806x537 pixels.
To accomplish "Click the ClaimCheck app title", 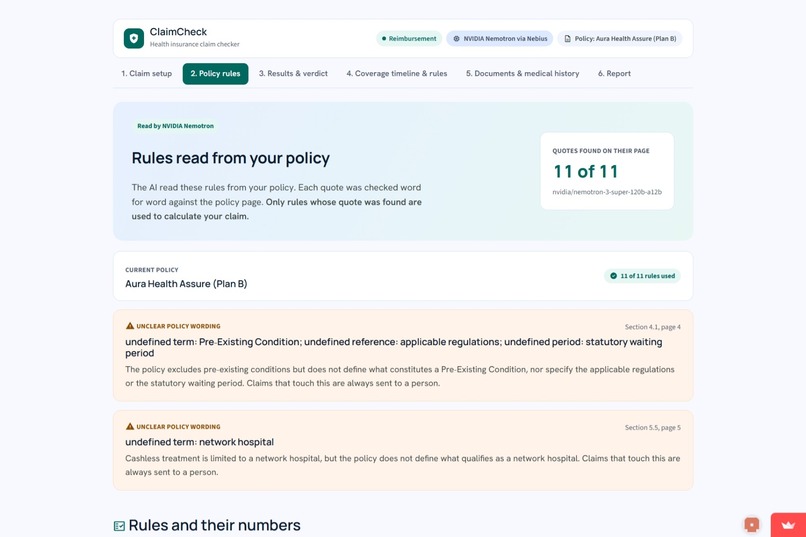I will (178, 32).
